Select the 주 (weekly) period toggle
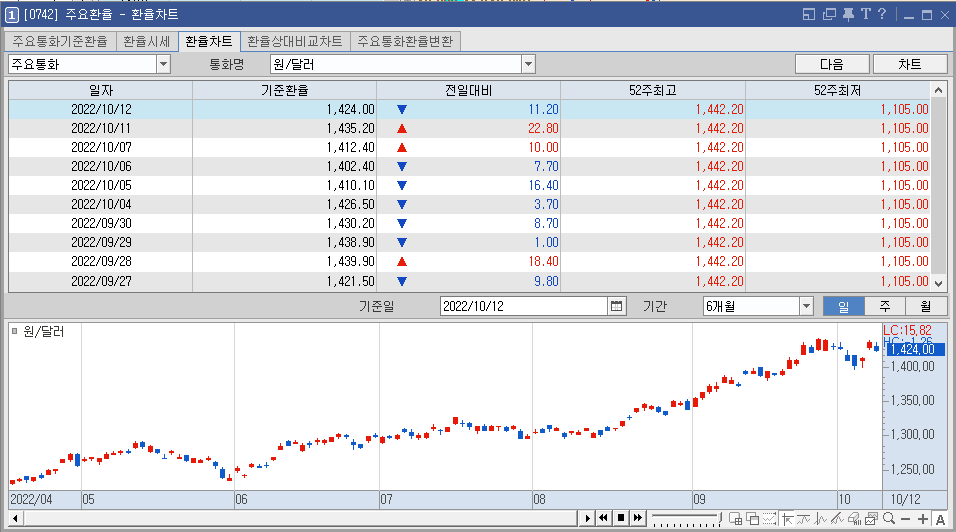Image resolution: width=956 pixels, height=532 pixels. click(885, 306)
